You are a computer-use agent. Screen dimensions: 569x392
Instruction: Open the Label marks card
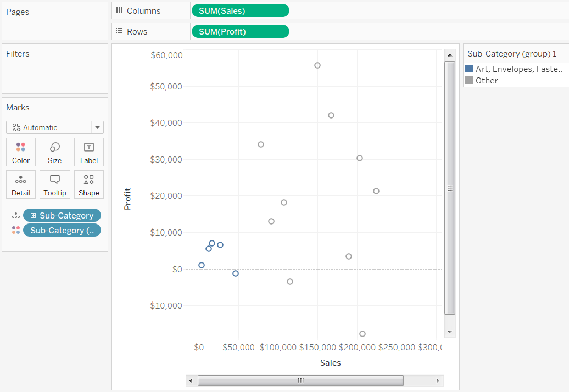89,152
